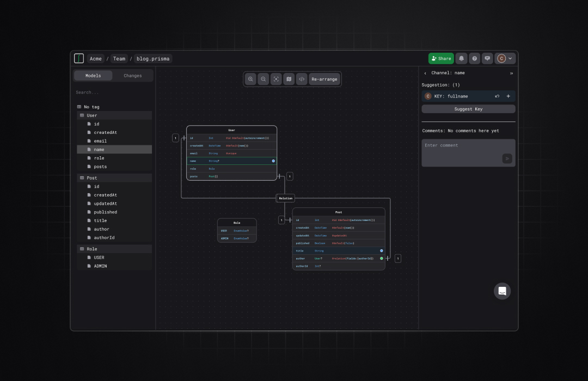Click blue dot on title row
Image resolution: width=588 pixels, height=381 pixels.
381,251
